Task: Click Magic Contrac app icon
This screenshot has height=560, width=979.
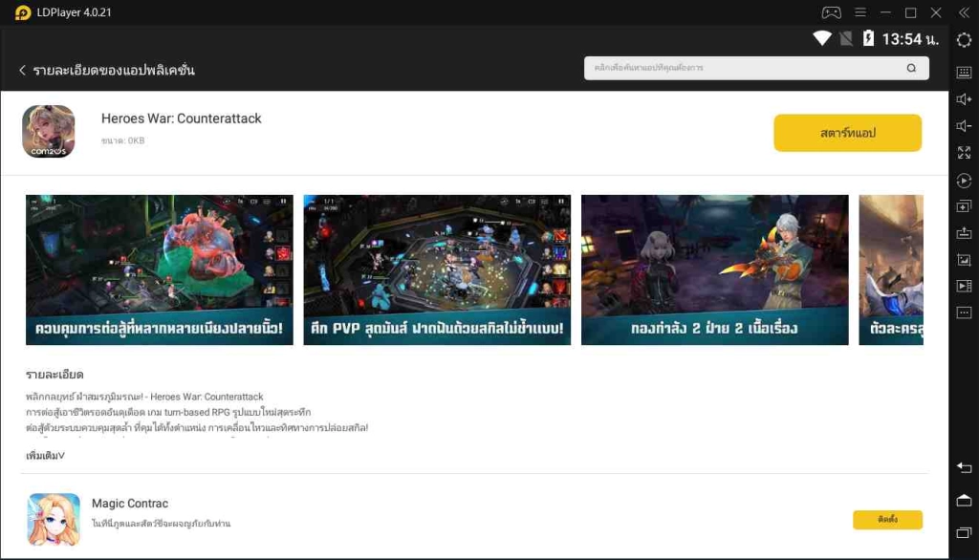Action: pyautogui.click(x=54, y=520)
